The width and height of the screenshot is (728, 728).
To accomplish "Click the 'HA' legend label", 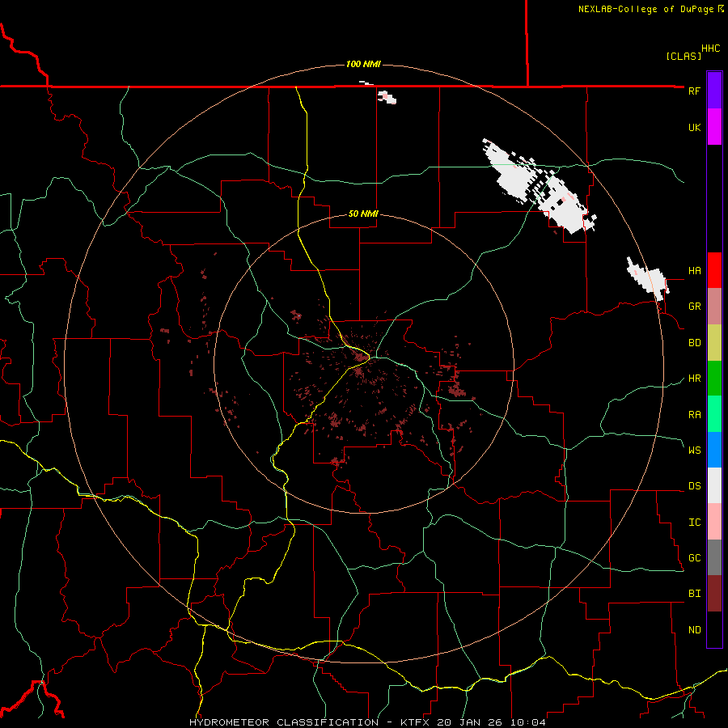I will coord(694,271).
